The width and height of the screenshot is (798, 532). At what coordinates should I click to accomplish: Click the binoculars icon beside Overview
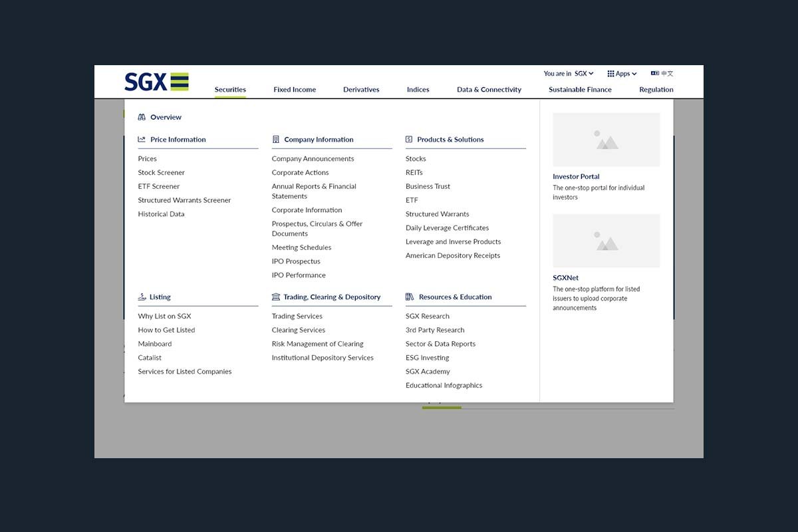pyautogui.click(x=142, y=117)
